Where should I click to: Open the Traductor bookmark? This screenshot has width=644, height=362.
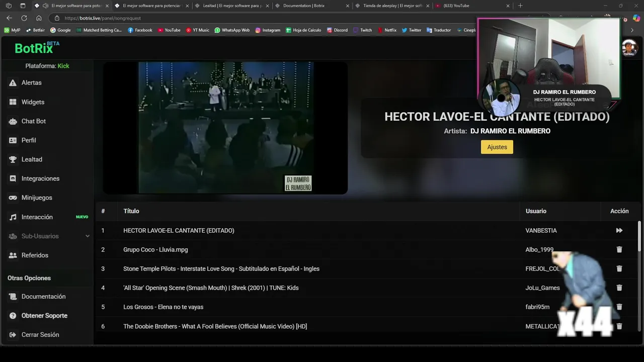pyautogui.click(x=439, y=30)
